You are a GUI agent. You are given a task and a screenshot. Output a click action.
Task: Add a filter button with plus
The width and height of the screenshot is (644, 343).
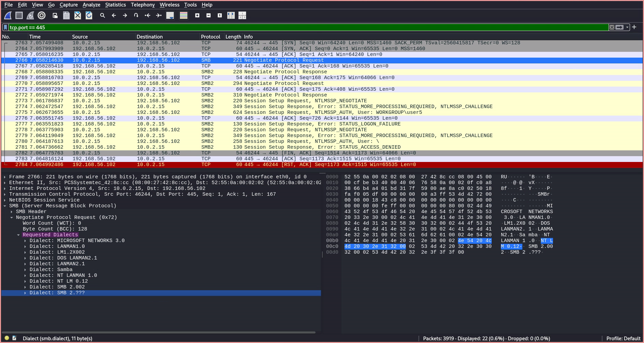[x=634, y=27]
